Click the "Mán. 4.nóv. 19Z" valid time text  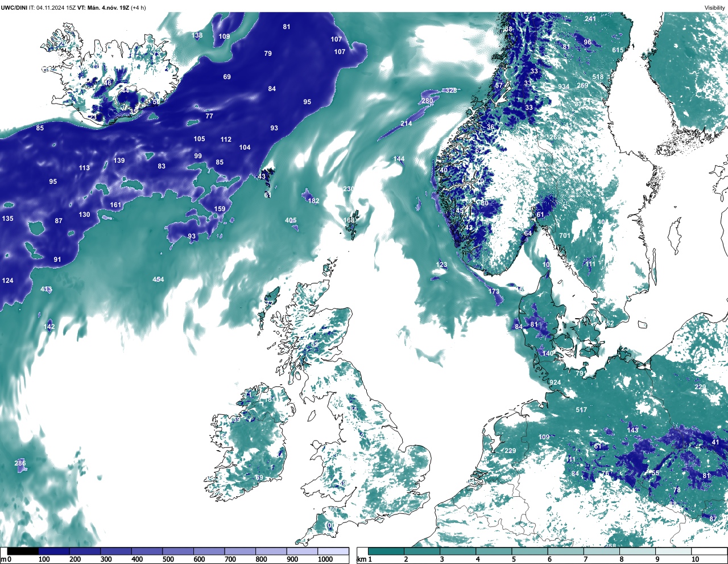click(x=108, y=7)
